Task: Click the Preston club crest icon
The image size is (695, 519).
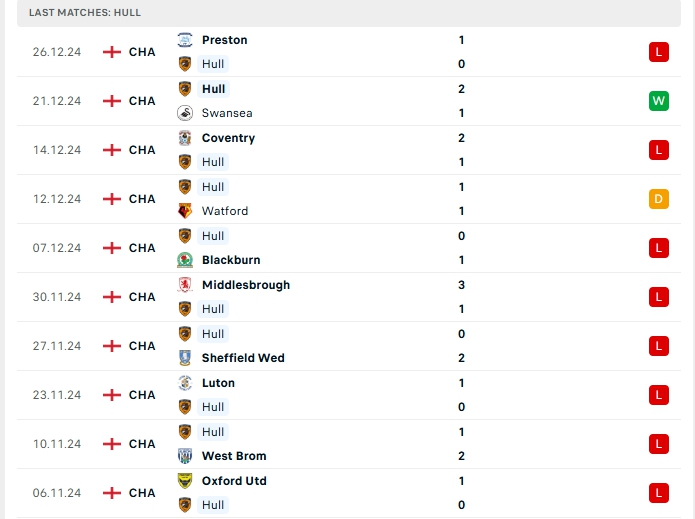Action: click(x=185, y=40)
